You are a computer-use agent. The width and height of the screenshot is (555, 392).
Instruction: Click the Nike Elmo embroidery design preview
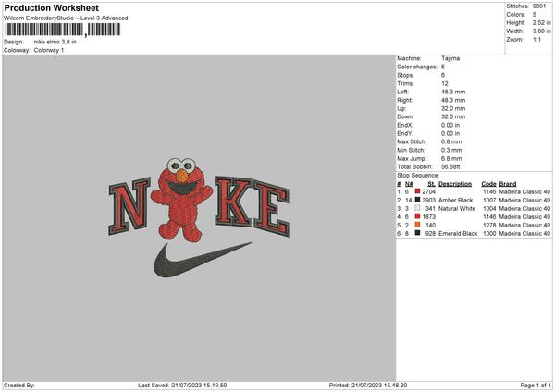199,217
